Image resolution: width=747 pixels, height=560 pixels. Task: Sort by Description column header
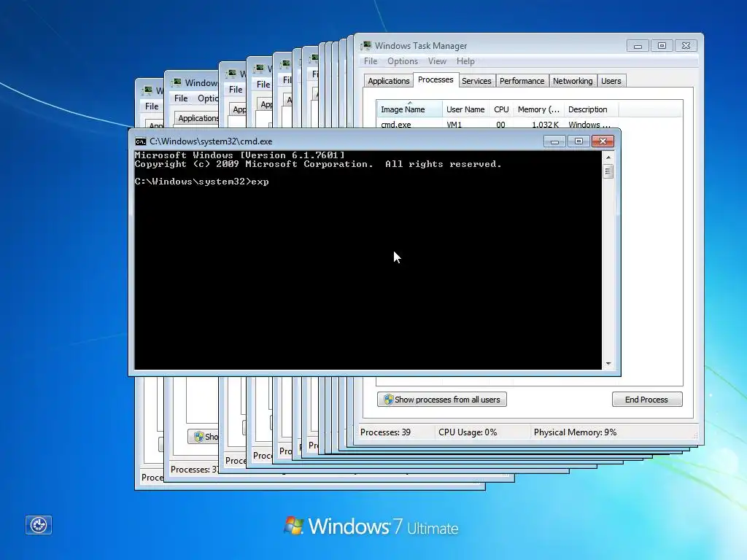(591, 109)
